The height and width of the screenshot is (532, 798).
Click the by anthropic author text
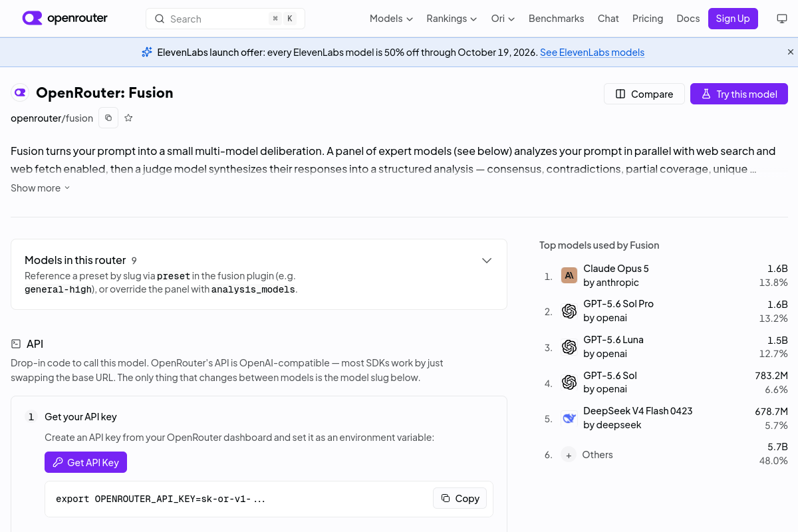[611, 283]
